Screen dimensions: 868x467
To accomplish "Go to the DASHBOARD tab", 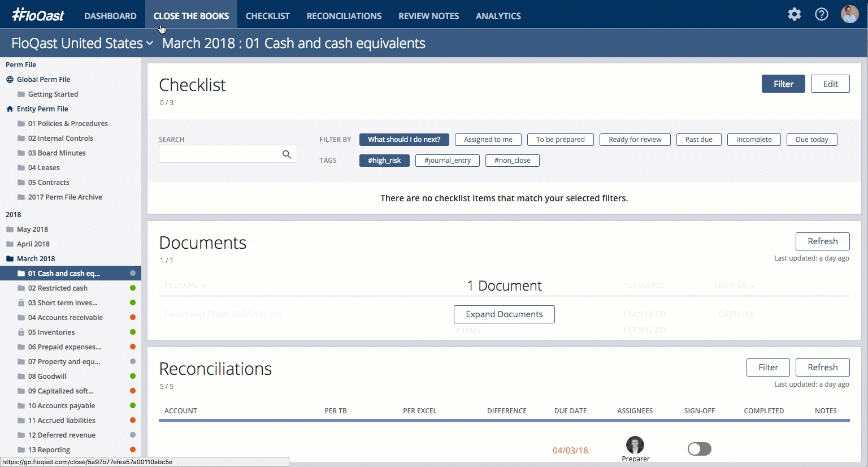I will pos(110,16).
